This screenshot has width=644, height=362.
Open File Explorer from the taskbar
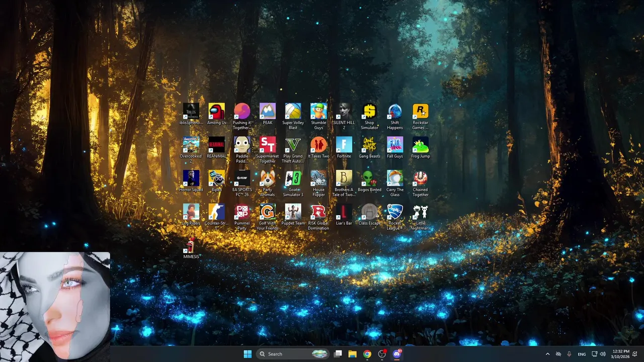(x=352, y=354)
